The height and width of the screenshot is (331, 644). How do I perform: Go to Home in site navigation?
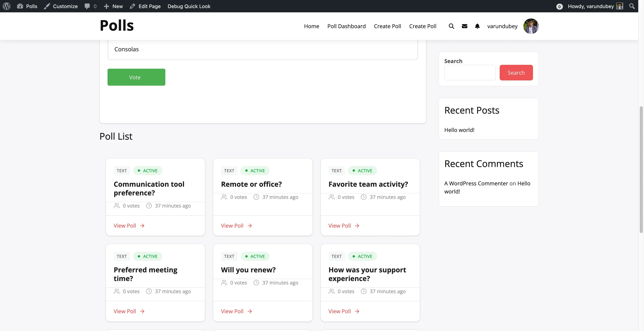tap(312, 26)
